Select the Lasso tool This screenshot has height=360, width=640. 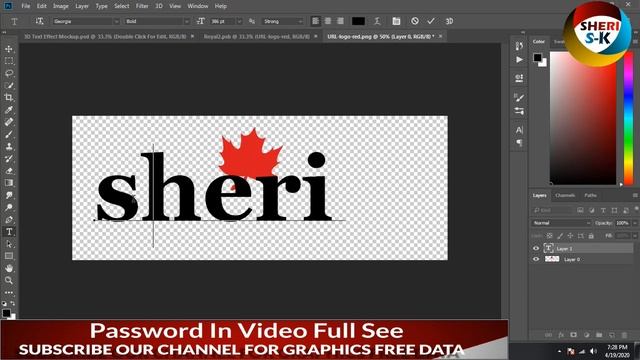(x=9, y=73)
